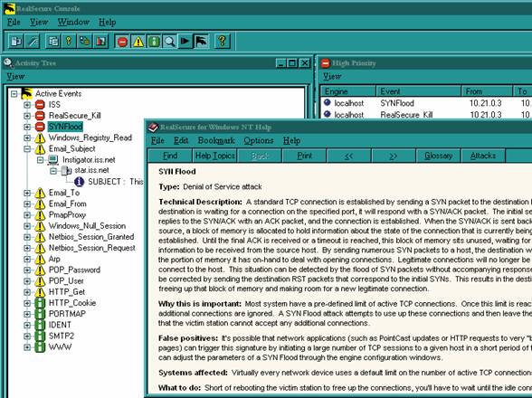
Task: Click the warning icon beside PmapProxy
Action: tap(40, 215)
